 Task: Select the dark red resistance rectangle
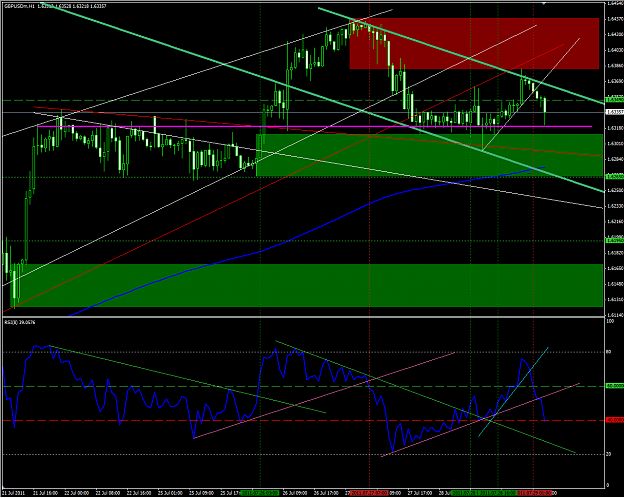click(x=474, y=43)
